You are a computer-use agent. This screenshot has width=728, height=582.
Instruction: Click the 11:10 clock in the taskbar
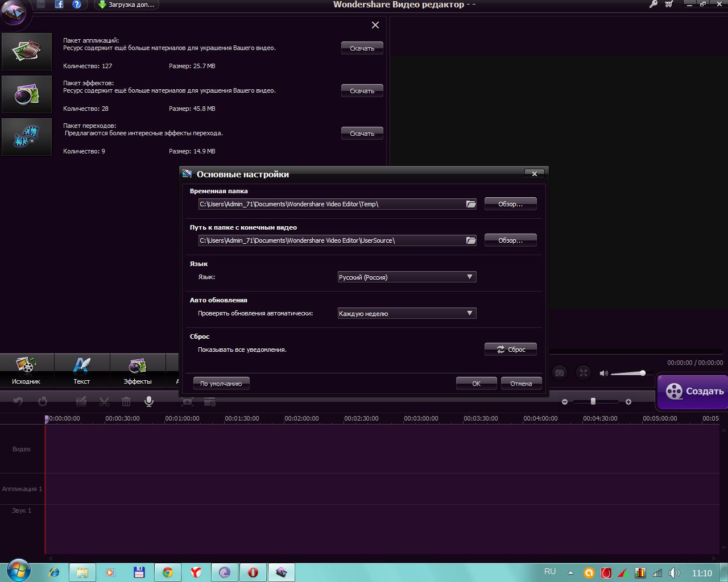[x=702, y=573]
